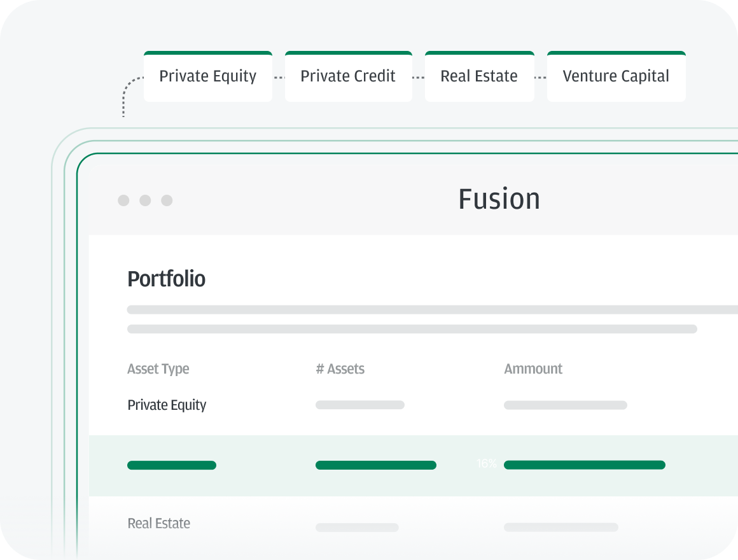Viewport: 738px width, 560px height.
Task: Click the Ammount column header
Action: [x=533, y=369]
